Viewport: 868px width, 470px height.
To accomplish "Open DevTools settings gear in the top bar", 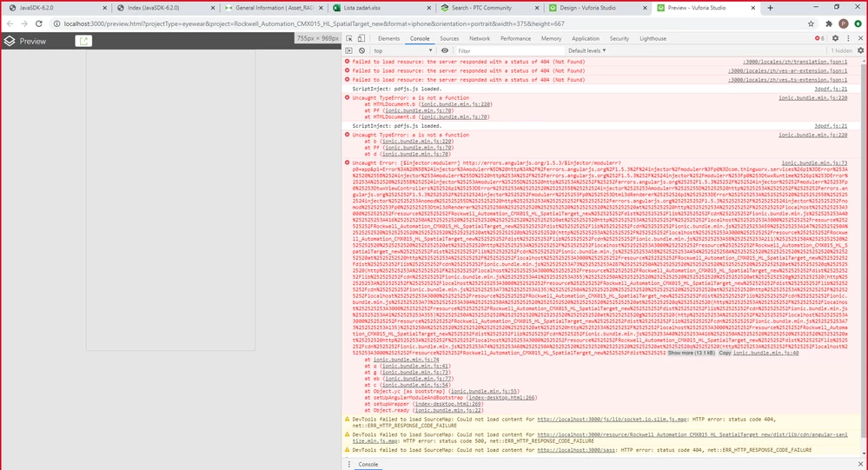I will pyautogui.click(x=835, y=38).
